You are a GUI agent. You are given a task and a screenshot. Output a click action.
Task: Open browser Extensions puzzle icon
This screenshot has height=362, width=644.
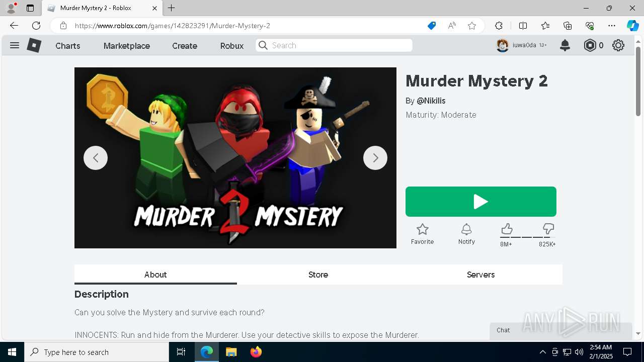click(499, 26)
